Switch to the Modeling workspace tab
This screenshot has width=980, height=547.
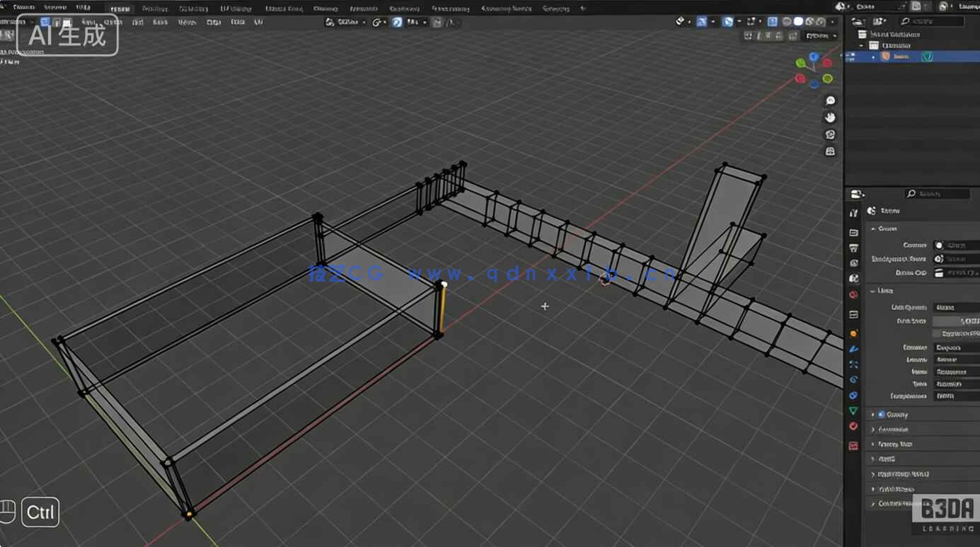[154, 8]
